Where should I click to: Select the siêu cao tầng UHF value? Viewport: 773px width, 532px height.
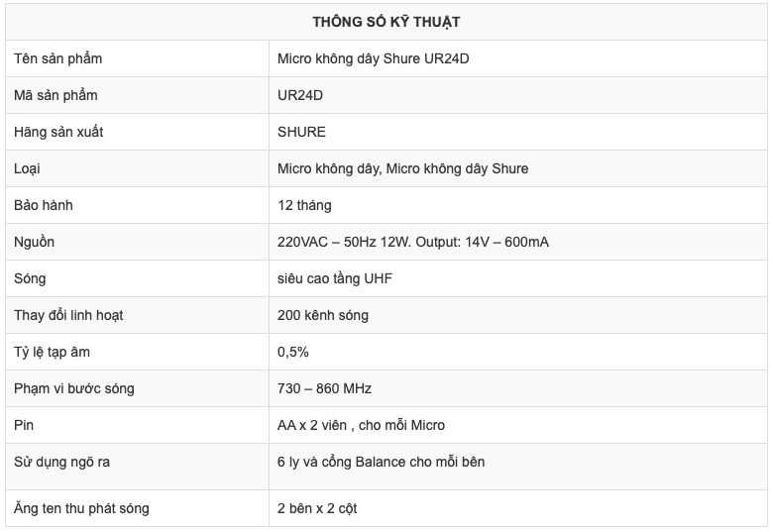coord(335,278)
